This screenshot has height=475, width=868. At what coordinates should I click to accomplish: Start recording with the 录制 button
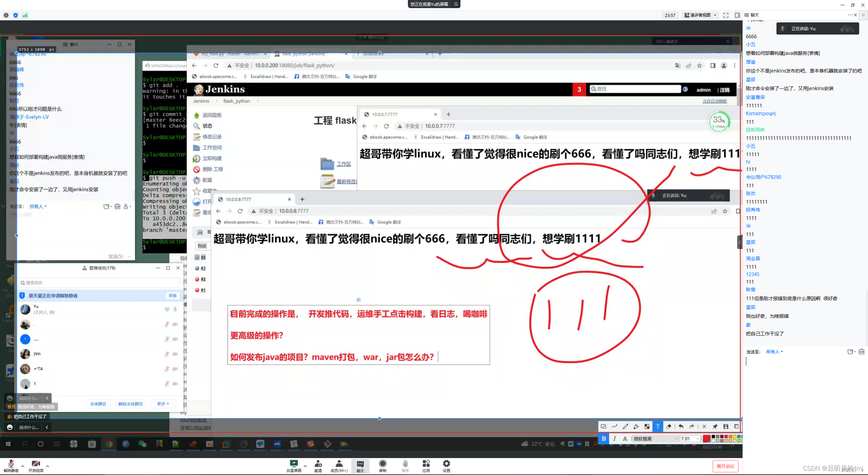click(382, 466)
